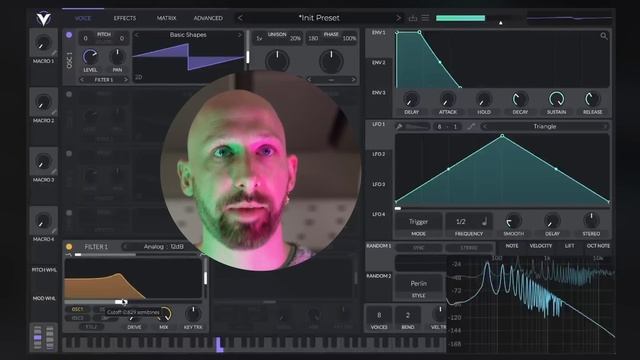Viewport: 640px width, 360px height.
Task: Click the LFO grid size 8 x 1 field
Action: (447, 127)
